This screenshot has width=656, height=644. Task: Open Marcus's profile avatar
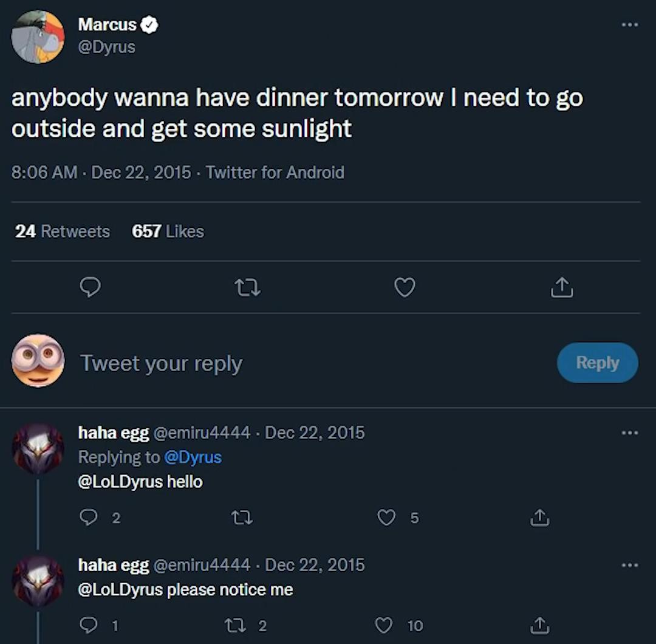click(38, 37)
